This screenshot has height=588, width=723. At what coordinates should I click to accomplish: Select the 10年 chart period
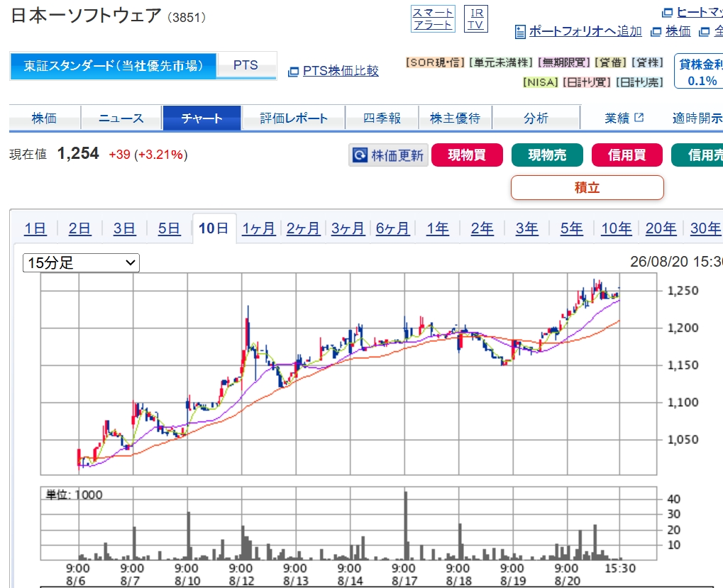click(617, 228)
